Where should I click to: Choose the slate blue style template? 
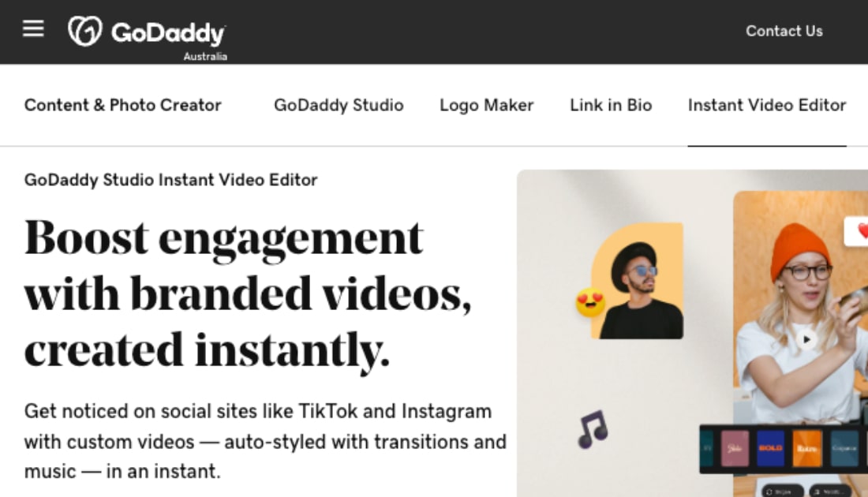(844, 448)
